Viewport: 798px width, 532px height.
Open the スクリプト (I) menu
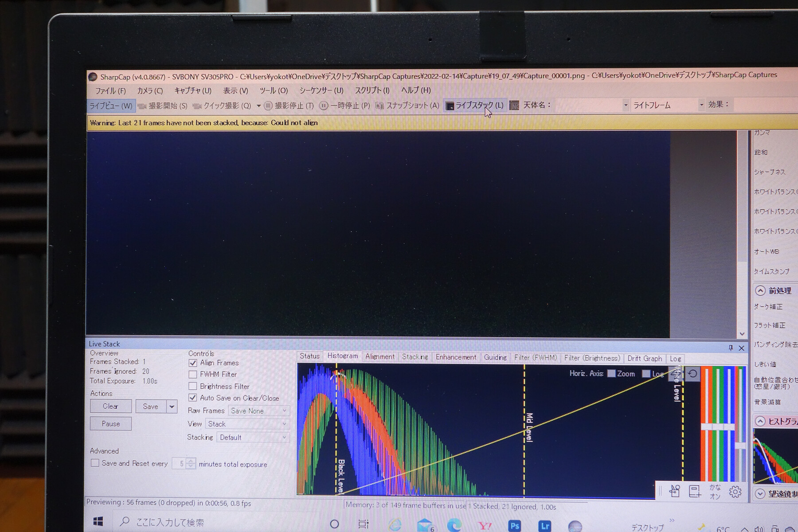tap(372, 90)
